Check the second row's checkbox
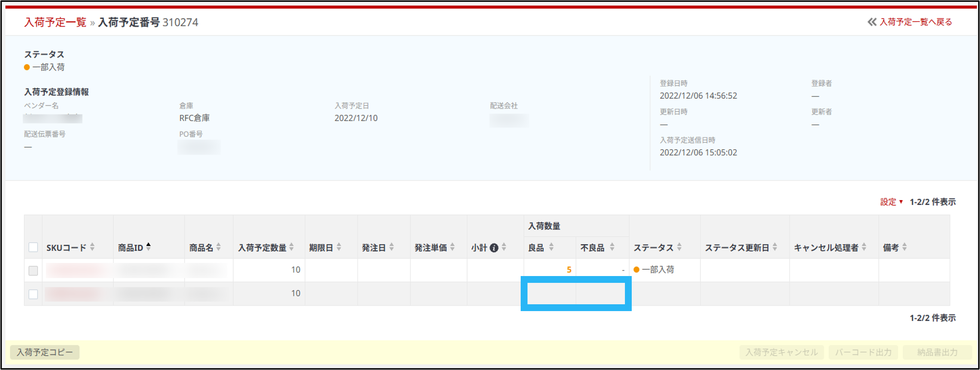This screenshot has height=370, width=980. [33, 294]
